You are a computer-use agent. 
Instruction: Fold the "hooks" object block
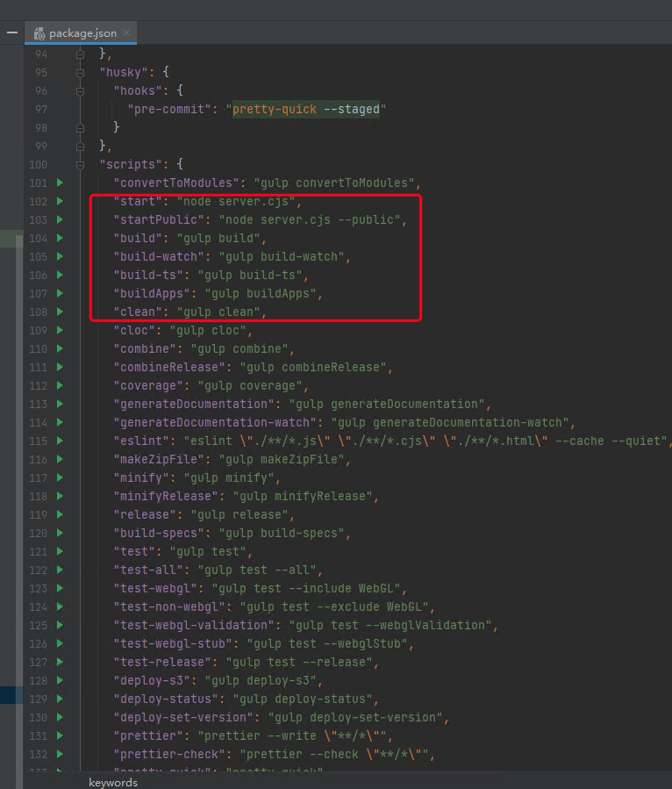pos(81,90)
